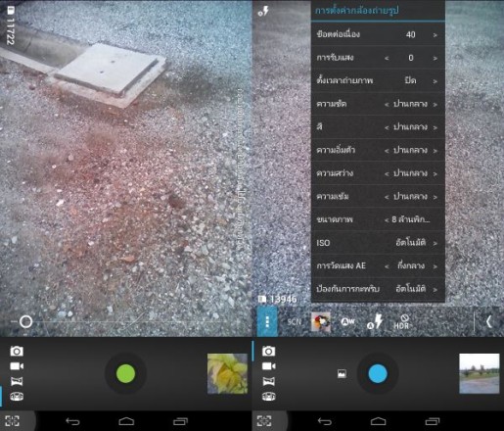Click the zoom slider handle on left screen
The height and width of the screenshot is (431, 504).
25,321
